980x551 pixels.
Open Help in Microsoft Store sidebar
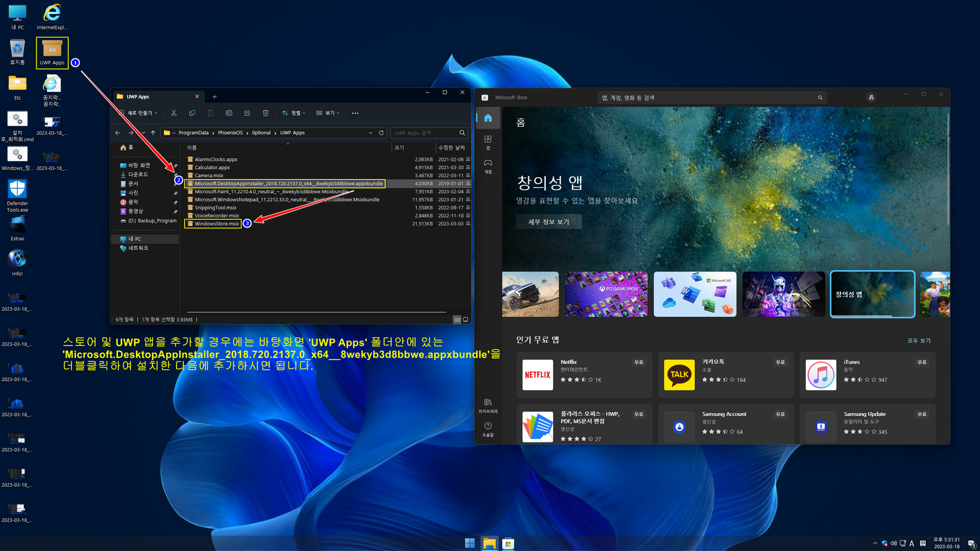pos(488,429)
